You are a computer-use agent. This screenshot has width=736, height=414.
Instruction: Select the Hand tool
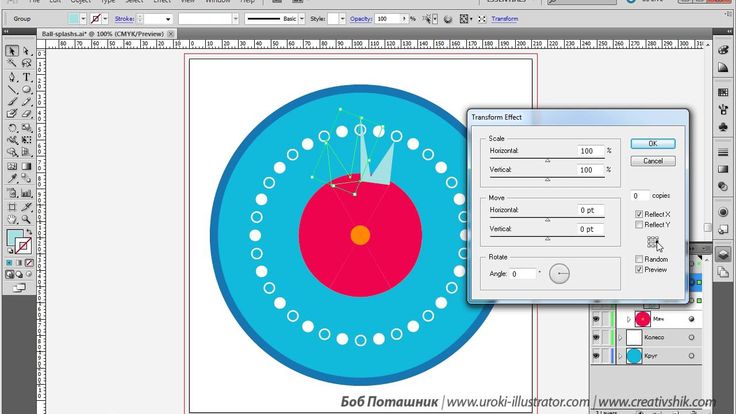coord(12,219)
